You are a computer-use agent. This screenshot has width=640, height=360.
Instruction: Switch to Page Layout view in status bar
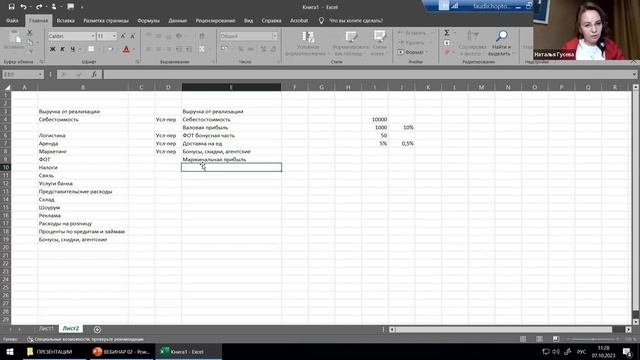539,339
